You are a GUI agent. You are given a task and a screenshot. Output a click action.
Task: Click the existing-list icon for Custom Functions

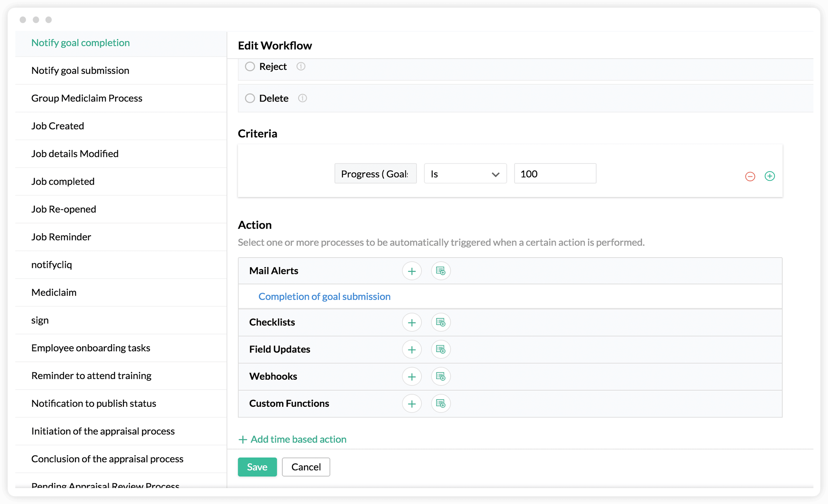click(441, 403)
